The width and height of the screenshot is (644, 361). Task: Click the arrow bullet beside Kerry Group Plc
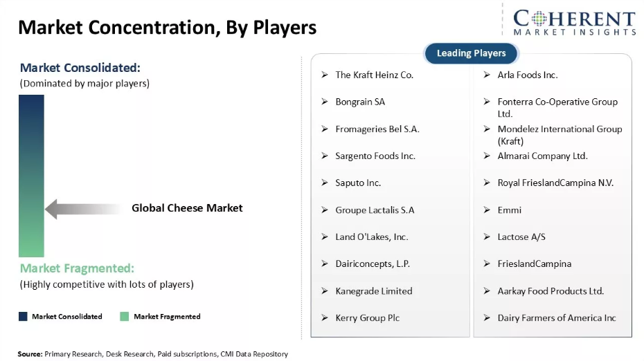(x=325, y=317)
